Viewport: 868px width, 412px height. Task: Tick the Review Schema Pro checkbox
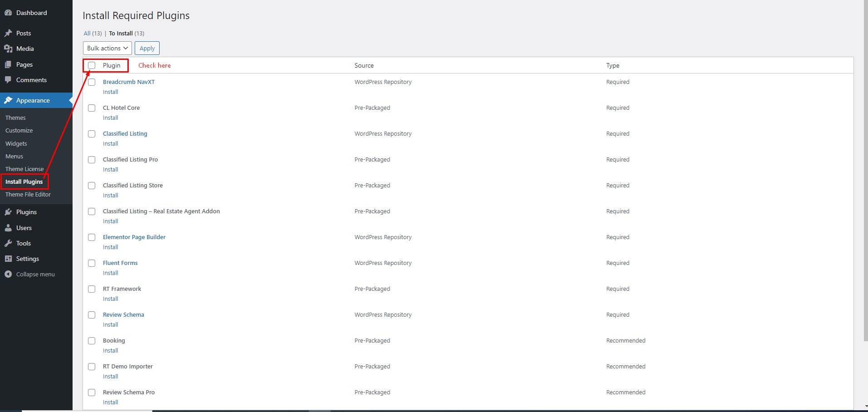coord(92,392)
